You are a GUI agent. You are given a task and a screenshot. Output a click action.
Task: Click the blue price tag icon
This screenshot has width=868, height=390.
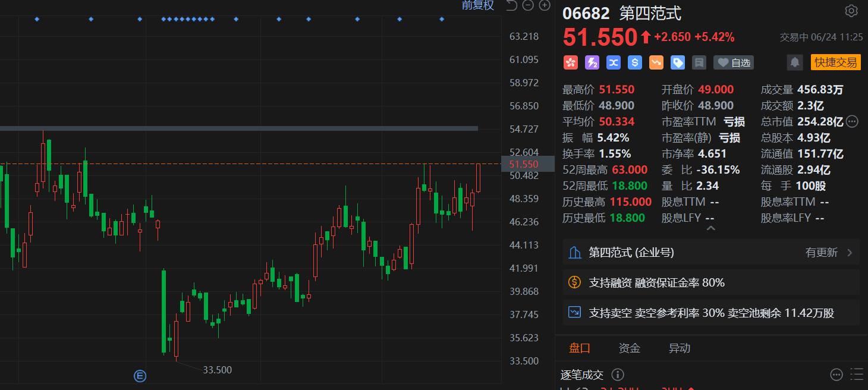678,62
